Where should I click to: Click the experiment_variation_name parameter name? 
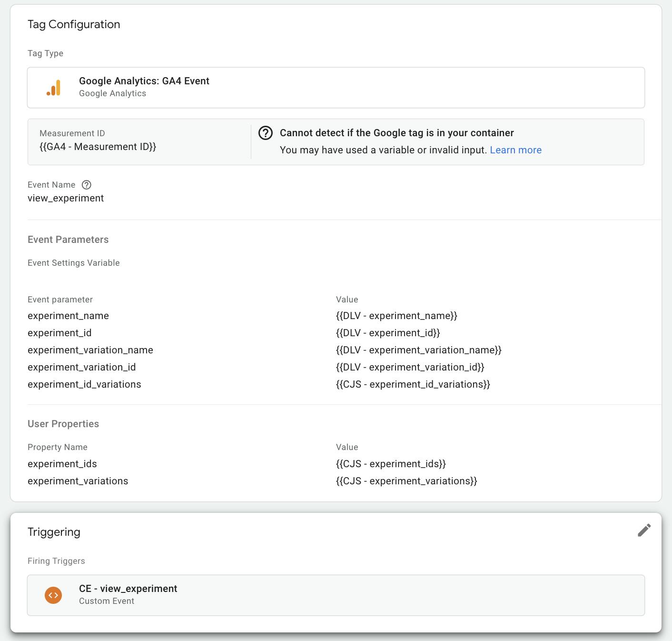pyautogui.click(x=90, y=350)
